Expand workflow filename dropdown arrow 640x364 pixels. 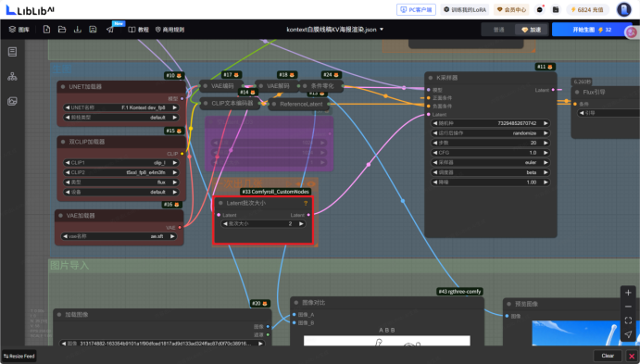[x=382, y=30]
